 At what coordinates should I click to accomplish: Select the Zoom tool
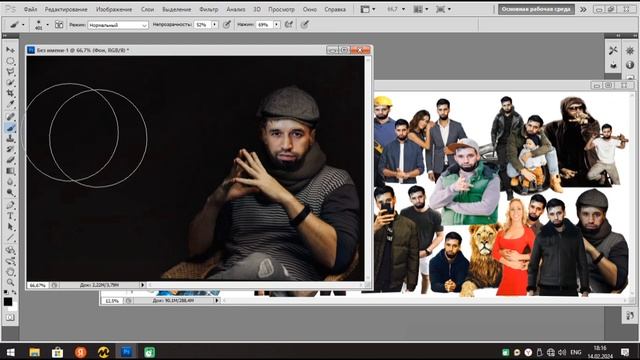(x=10, y=282)
